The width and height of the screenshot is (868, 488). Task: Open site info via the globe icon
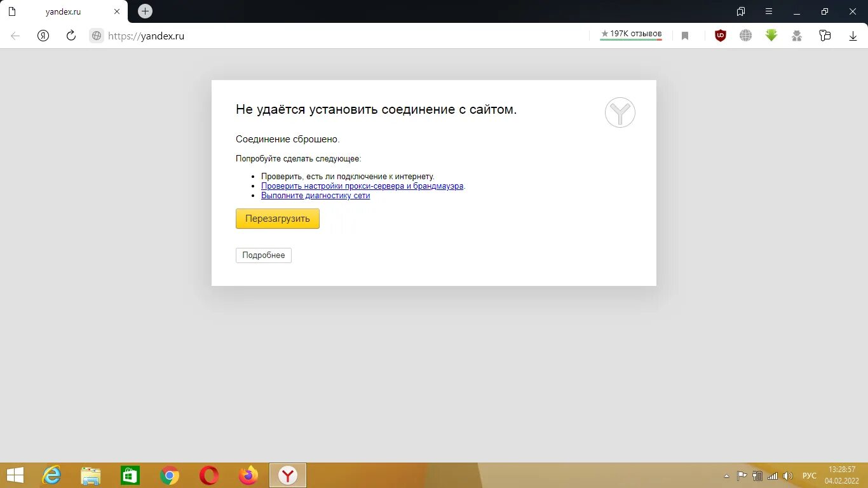click(x=97, y=36)
